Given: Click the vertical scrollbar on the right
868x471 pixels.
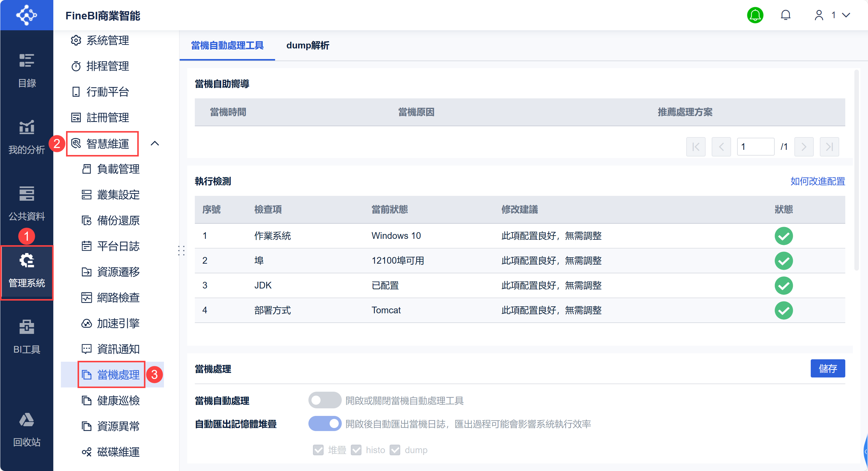Looking at the screenshot, I should point(856,170).
